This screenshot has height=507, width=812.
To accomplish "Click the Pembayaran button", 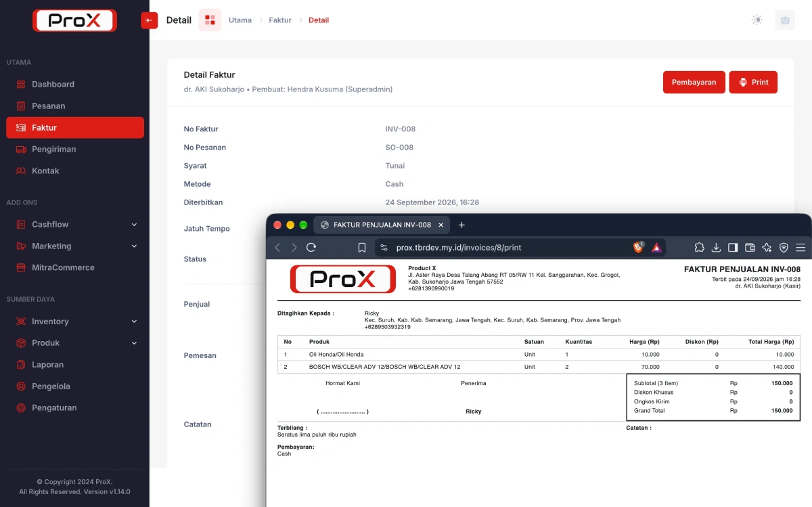I will (x=694, y=82).
